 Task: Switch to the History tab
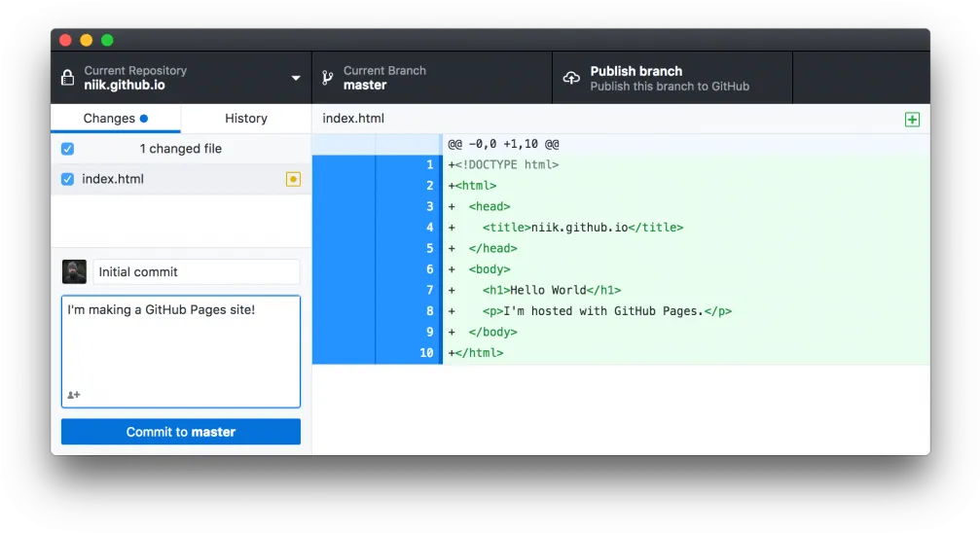[x=246, y=118]
